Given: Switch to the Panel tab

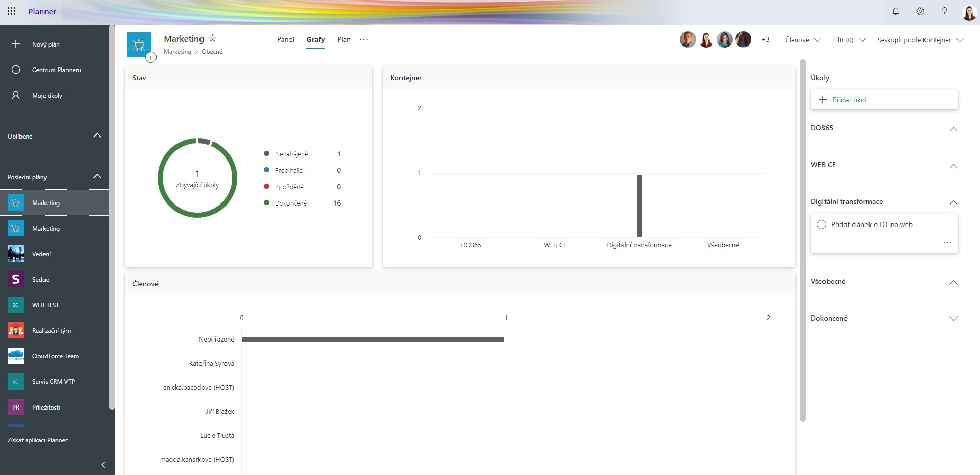Looking at the screenshot, I should (285, 39).
